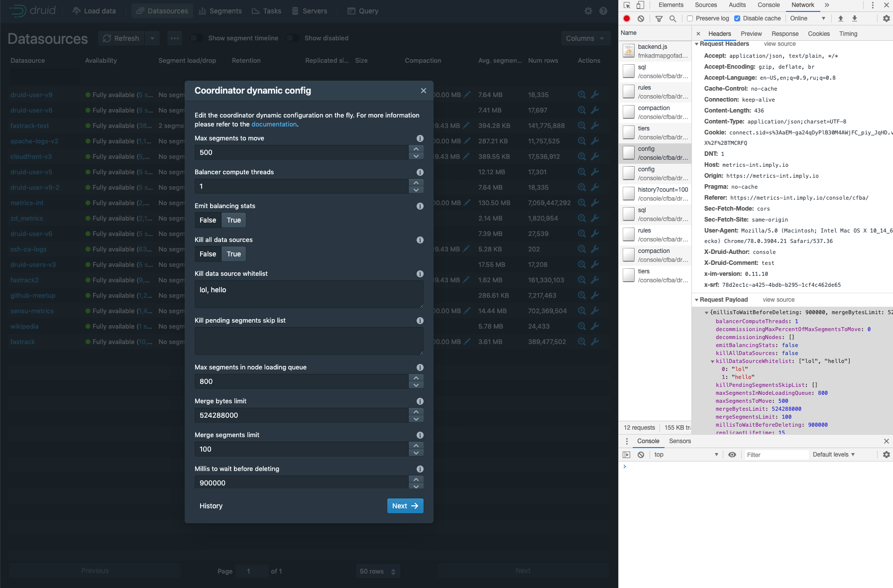This screenshot has width=893, height=588.
Task: Clear the network log in DevTools
Action: [x=641, y=18]
